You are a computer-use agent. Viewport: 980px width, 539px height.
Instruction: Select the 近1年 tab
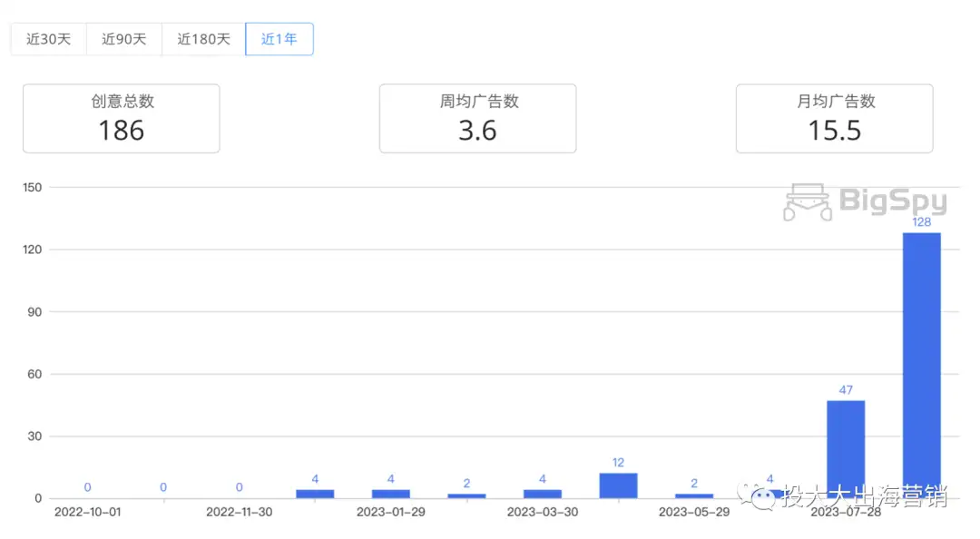tap(279, 39)
